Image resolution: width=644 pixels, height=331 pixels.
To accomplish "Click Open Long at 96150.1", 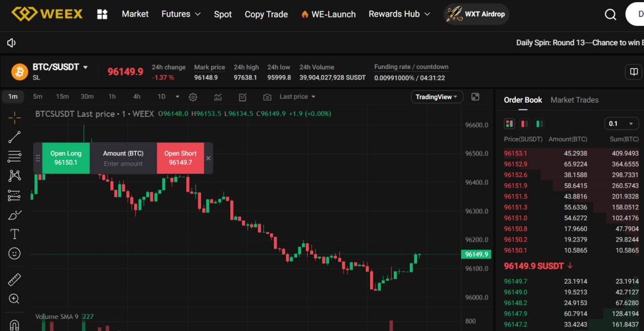I will point(66,158).
